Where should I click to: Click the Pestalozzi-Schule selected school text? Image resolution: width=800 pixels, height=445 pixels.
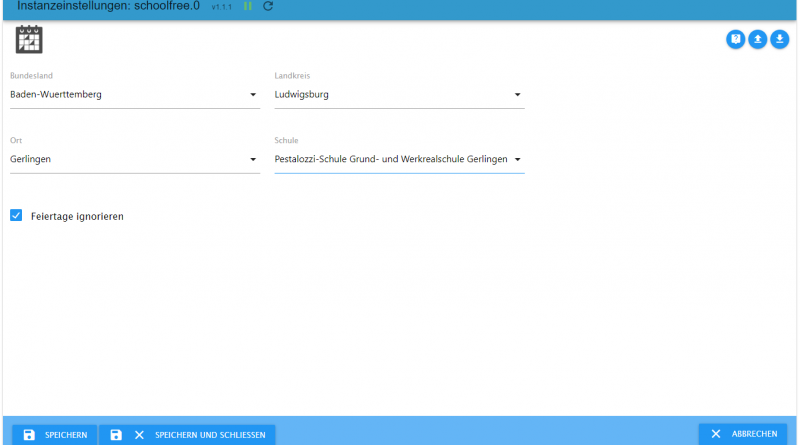click(x=390, y=159)
